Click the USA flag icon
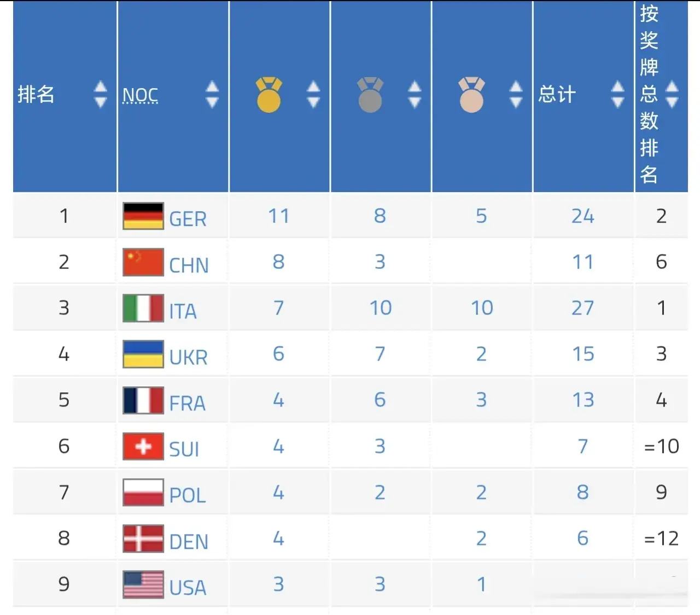This screenshot has height=615, width=700. (x=143, y=584)
